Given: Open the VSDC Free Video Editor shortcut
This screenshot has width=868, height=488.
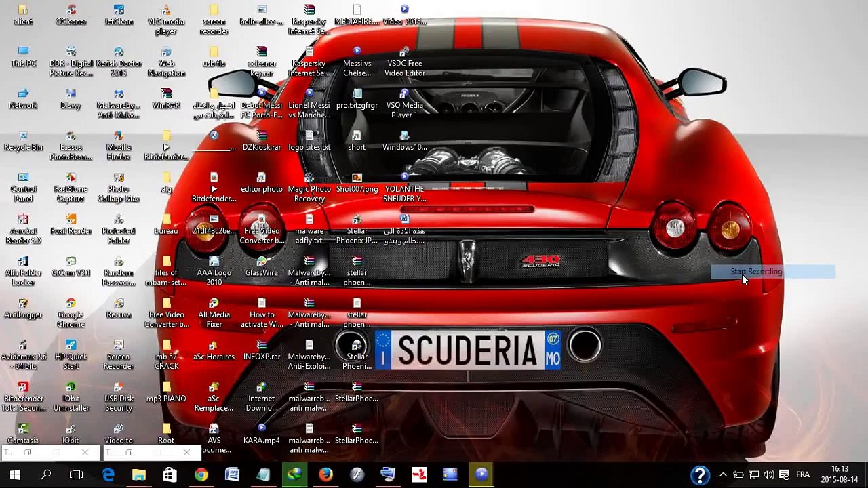Looking at the screenshot, I should point(405,62).
